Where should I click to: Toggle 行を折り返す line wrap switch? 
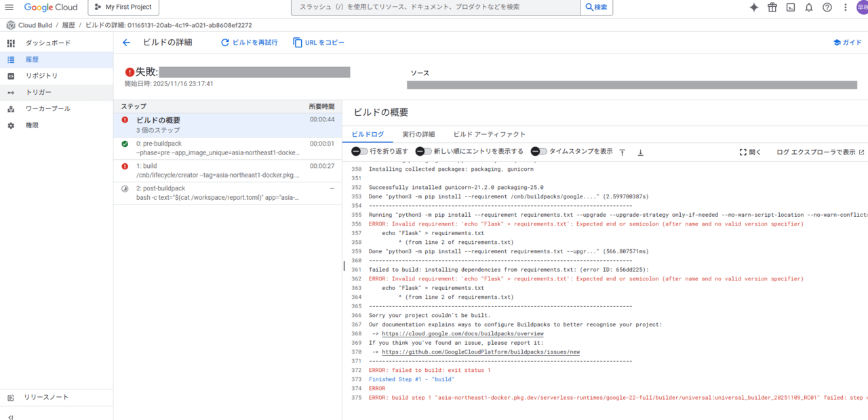pos(359,152)
